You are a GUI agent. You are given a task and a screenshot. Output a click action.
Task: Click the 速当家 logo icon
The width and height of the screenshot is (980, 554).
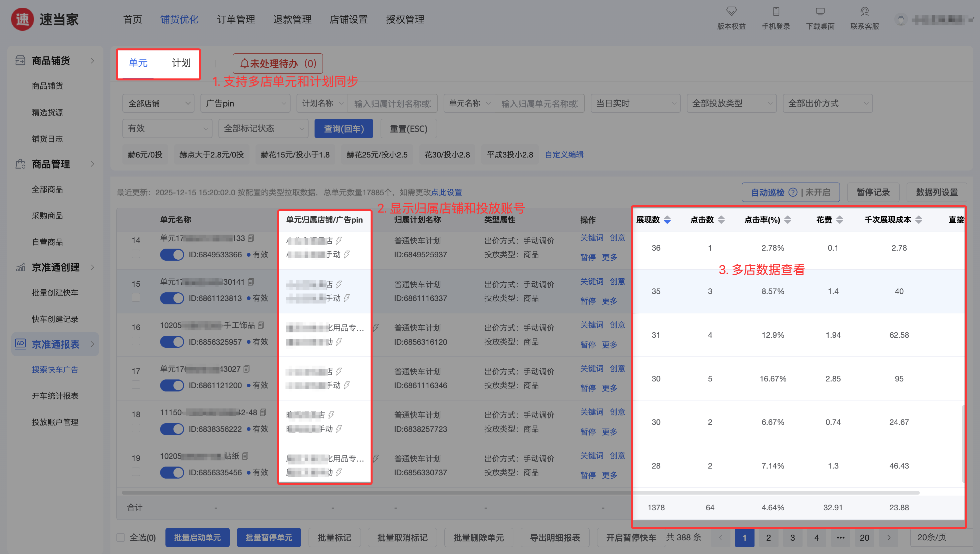[x=22, y=19]
